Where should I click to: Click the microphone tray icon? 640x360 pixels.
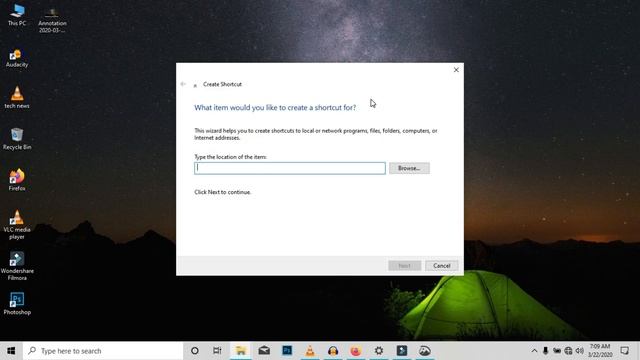pos(545,351)
